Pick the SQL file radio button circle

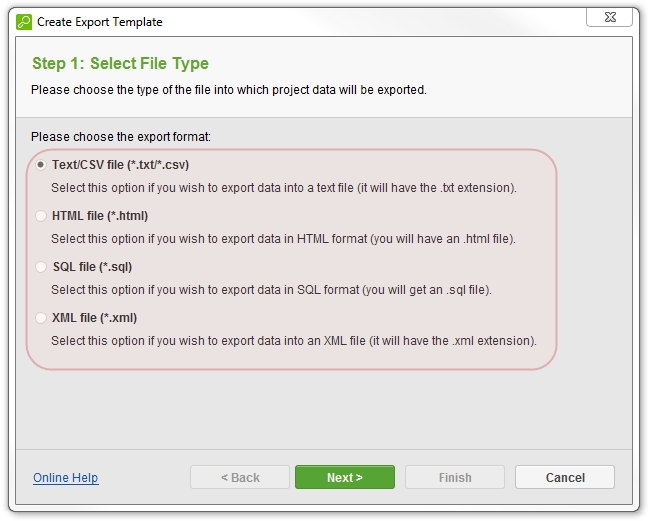pos(41,267)
